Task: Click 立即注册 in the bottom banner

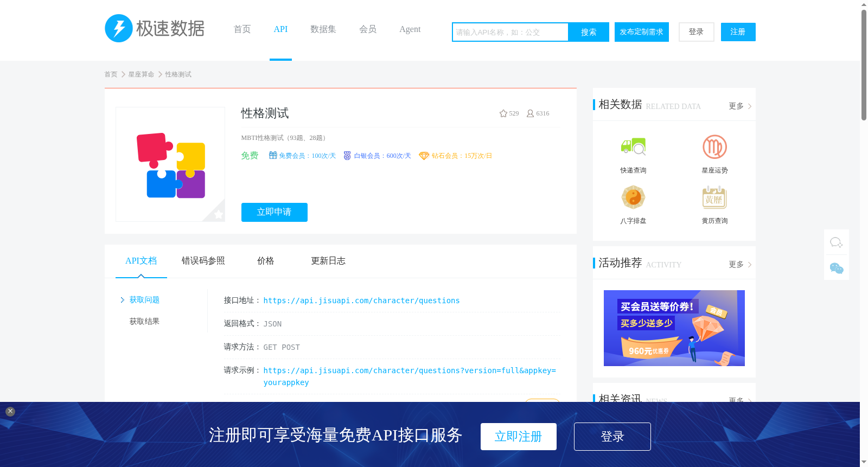Action: coord(519,437)
